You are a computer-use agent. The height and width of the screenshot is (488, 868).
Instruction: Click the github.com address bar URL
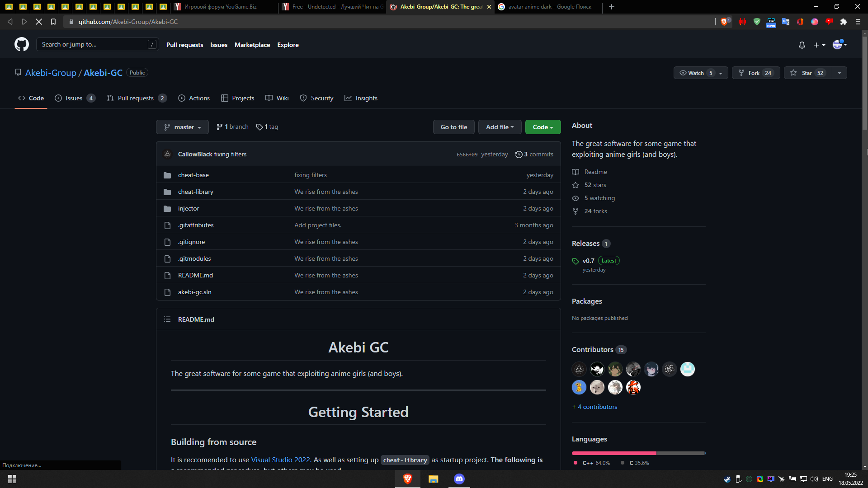tap(128, 22)
